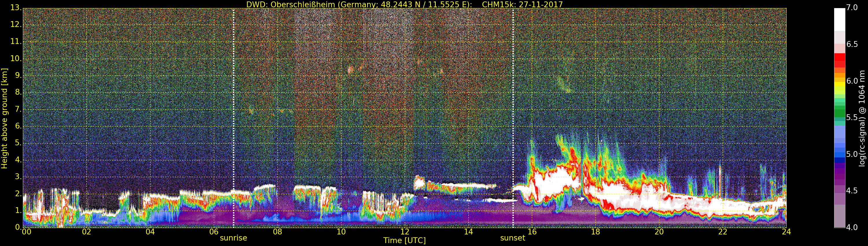Click the colorbar tick value '7.0'
The height and width of the screenshot is (246, 868).
point(852,8)
